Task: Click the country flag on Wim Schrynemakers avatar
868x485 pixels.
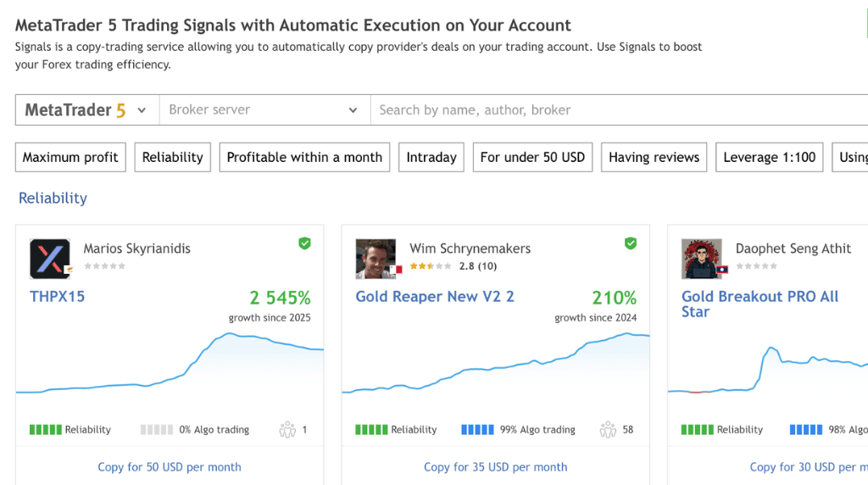Action: [396, 270]
